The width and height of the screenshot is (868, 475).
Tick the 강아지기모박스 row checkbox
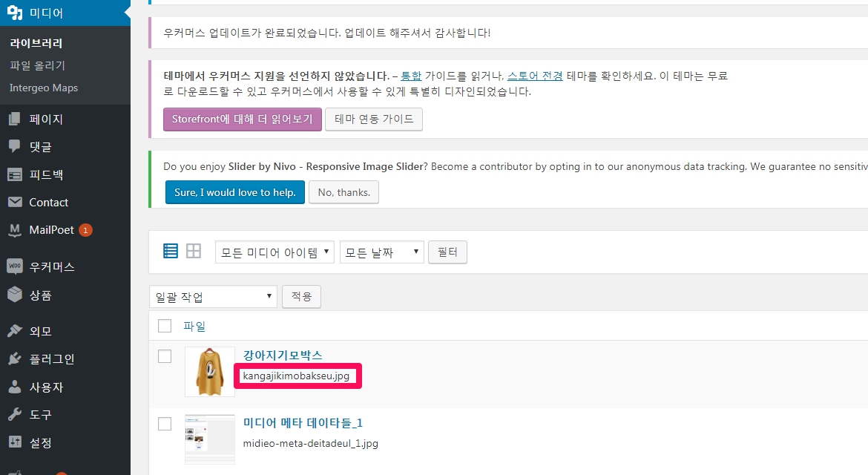(x=165, y=356)
